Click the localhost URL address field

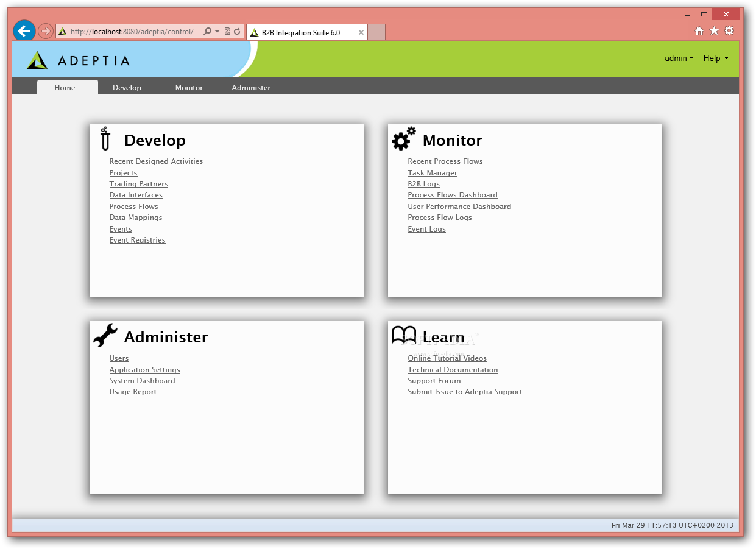click(x=132, y=32)
